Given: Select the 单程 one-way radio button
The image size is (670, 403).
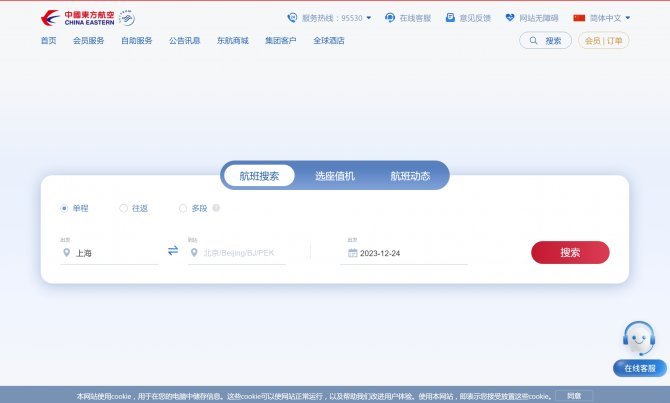Looking at the screenshot, I should pos(64,208).
